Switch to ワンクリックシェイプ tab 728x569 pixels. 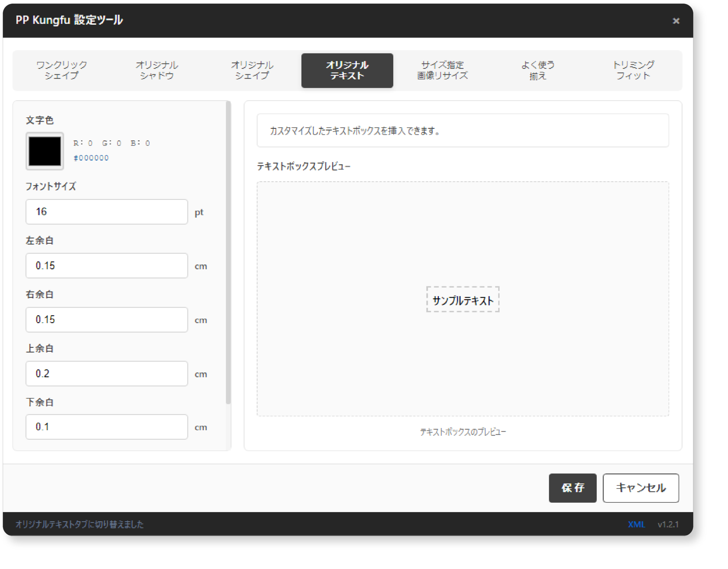pos(62,70)
